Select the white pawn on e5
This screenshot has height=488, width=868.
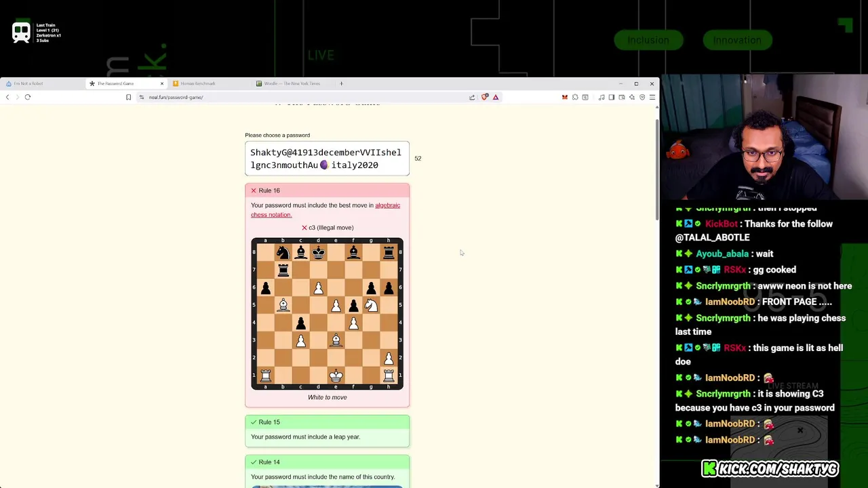point(336,305)
